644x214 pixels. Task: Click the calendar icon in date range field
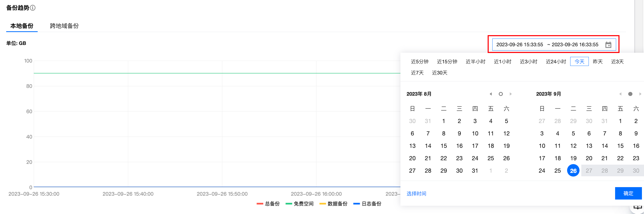(x=608, y=45)
